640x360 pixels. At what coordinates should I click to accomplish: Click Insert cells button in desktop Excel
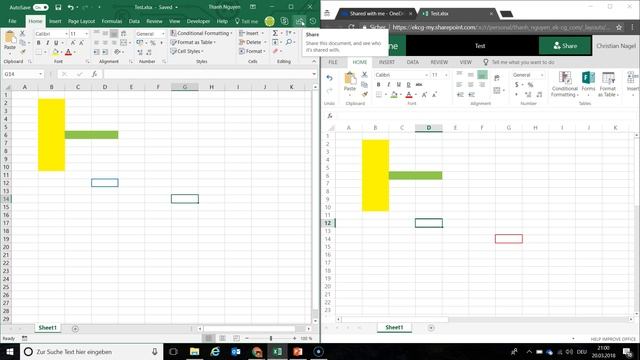click(x=251, y=33)
